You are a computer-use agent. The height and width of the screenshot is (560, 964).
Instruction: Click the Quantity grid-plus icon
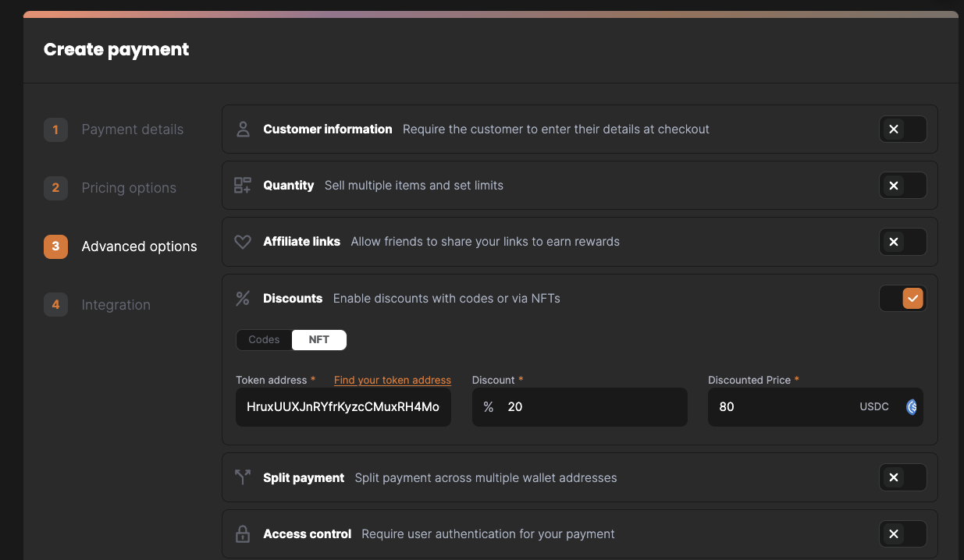pyautogui.click(x=243, y=186)
